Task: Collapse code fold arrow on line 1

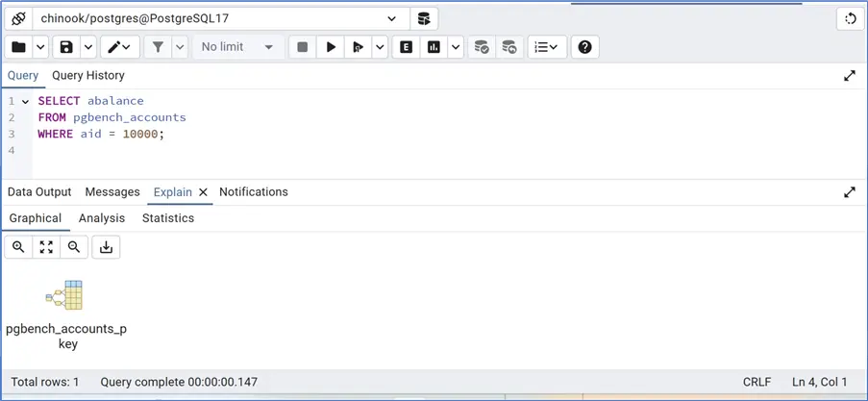Action: point(25,101)
